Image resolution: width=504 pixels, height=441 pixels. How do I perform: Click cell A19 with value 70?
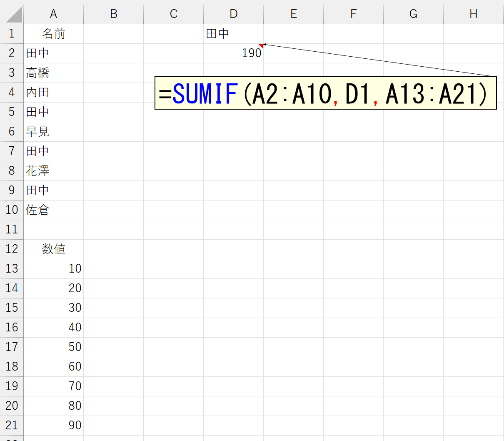pyautogui.click(x=53, y=386)
